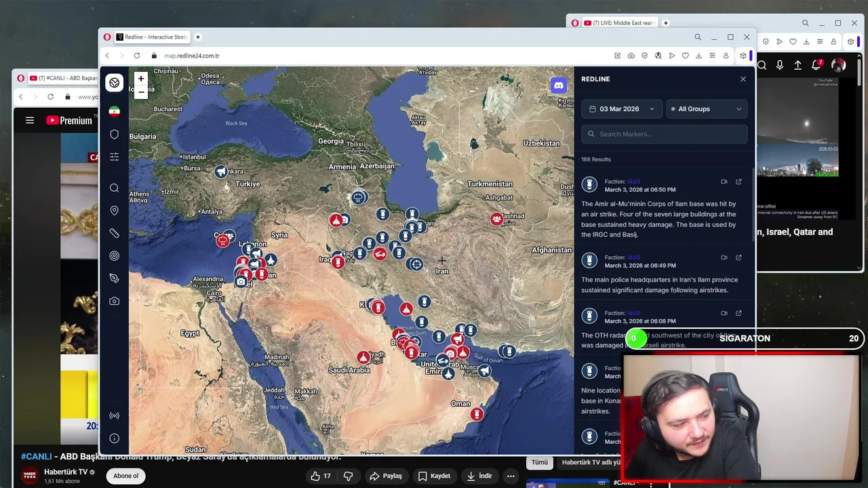The width and height of the screenshot is (868, 488).
Task: Open profile icon in Redline window toolbar
Action: point(726,56)
